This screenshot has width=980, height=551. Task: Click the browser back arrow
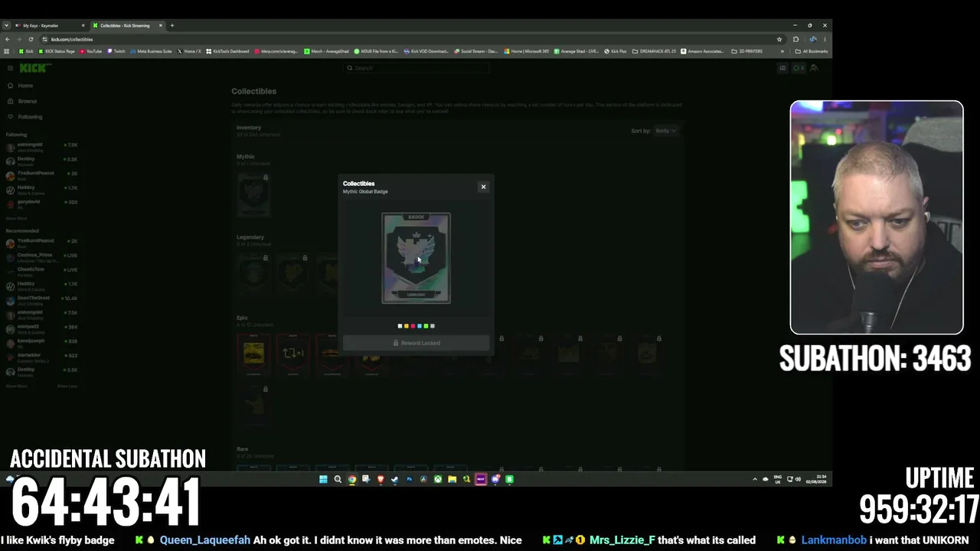[x=7, y=39]
